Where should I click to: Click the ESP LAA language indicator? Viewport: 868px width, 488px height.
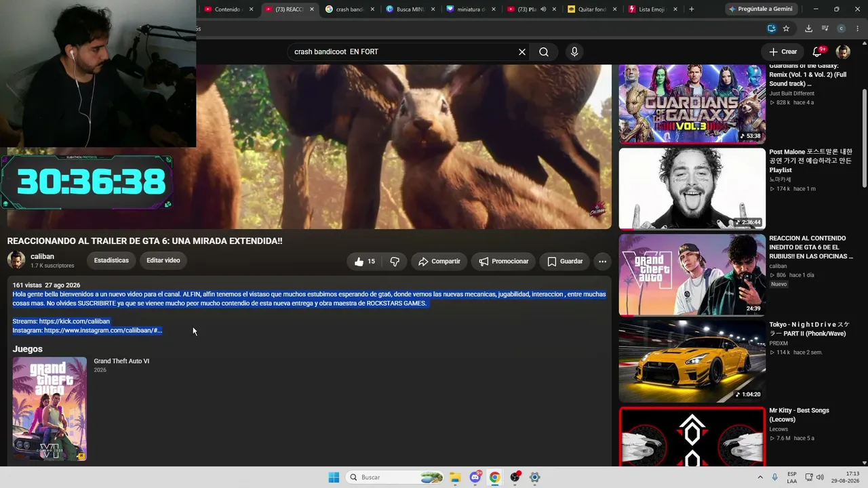792,477
